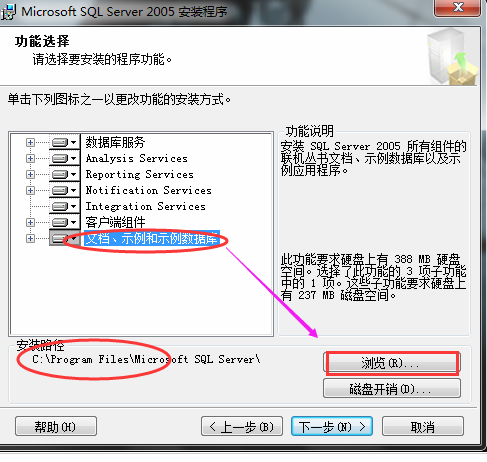Open drive icon dropdown for Analysis Services
Screen dimensions: 487x462
[x=65, y=158]
